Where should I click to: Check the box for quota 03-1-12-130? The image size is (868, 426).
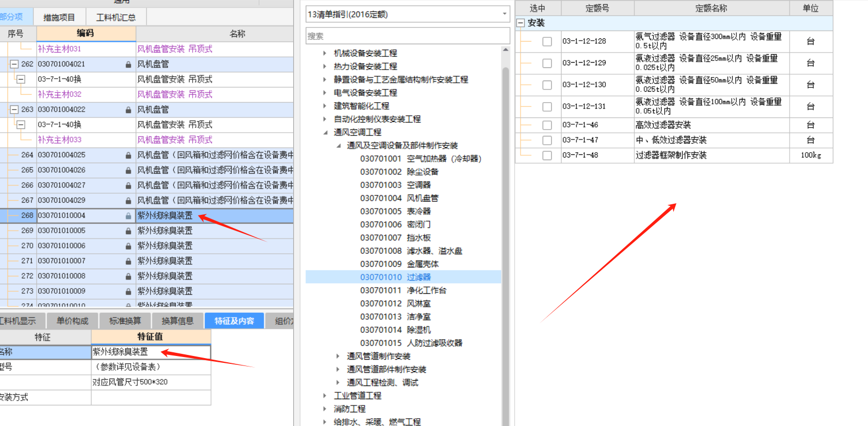click(547, 85)
